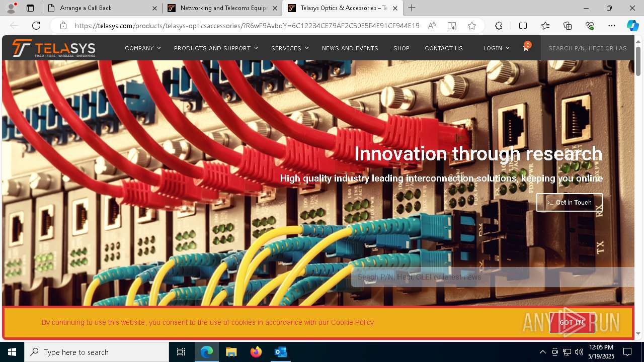Open the Collections icon
The image size is (644, 362).
click(568, 26)
